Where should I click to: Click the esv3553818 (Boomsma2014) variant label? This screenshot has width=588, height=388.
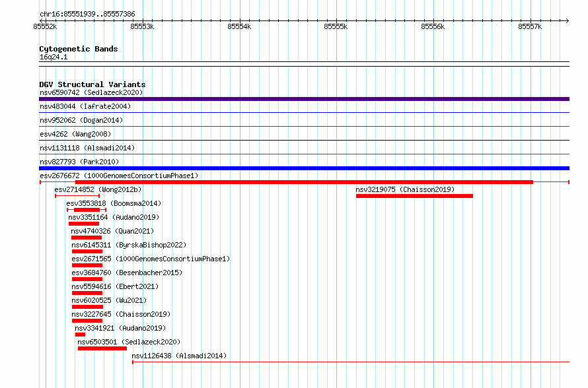pyautogui.click(x=114, y=203)
